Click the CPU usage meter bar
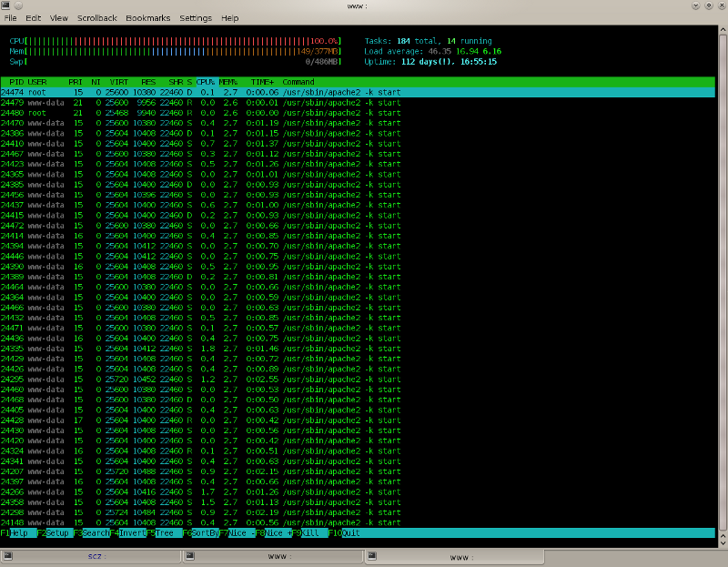The height and width of the screenshot is (567, 728). tap(176, 41)
